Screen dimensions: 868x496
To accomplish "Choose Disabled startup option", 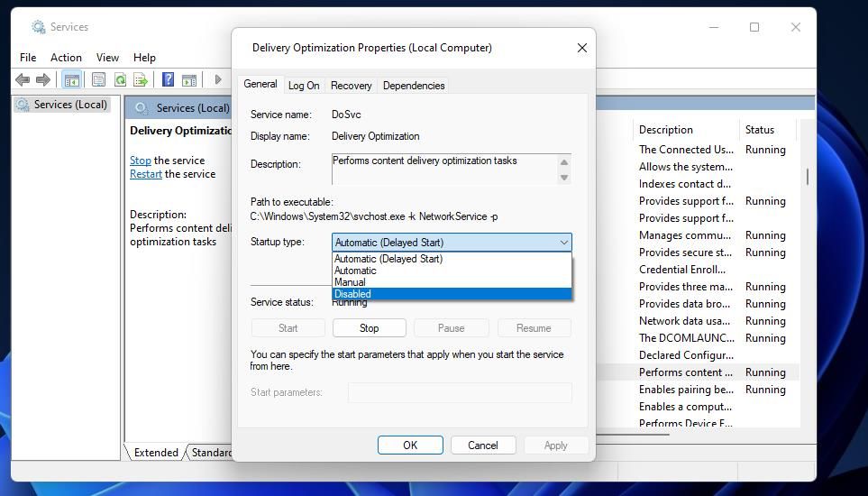I will click(452, 294).
